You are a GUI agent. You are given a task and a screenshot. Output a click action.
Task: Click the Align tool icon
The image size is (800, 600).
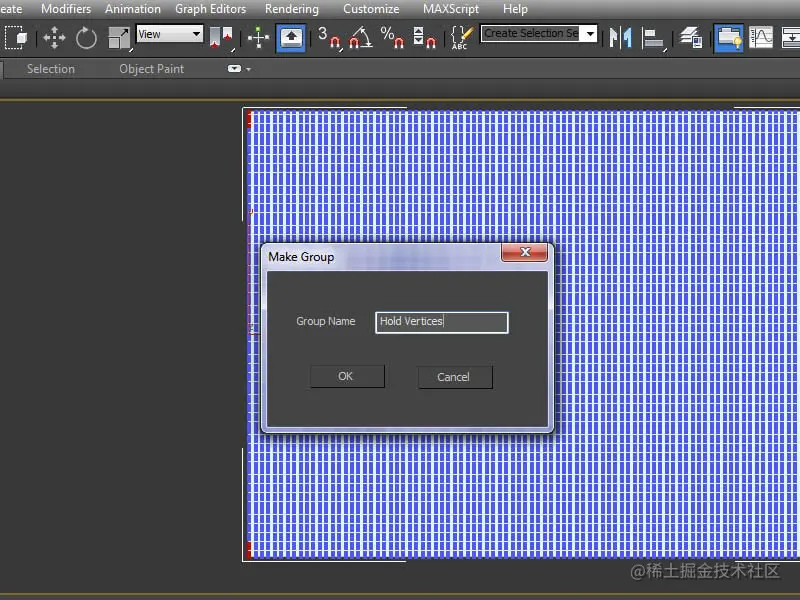[x=653, y=38]
